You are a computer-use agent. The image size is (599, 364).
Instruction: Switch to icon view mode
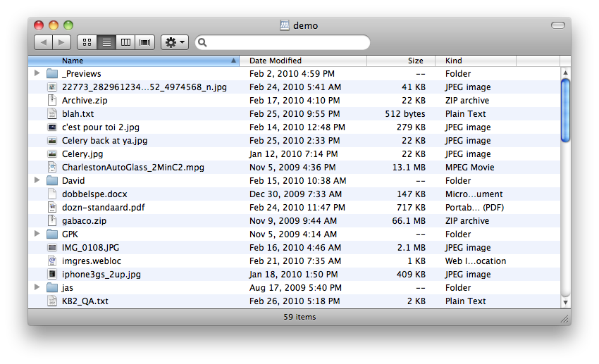(x=87, y=42)
